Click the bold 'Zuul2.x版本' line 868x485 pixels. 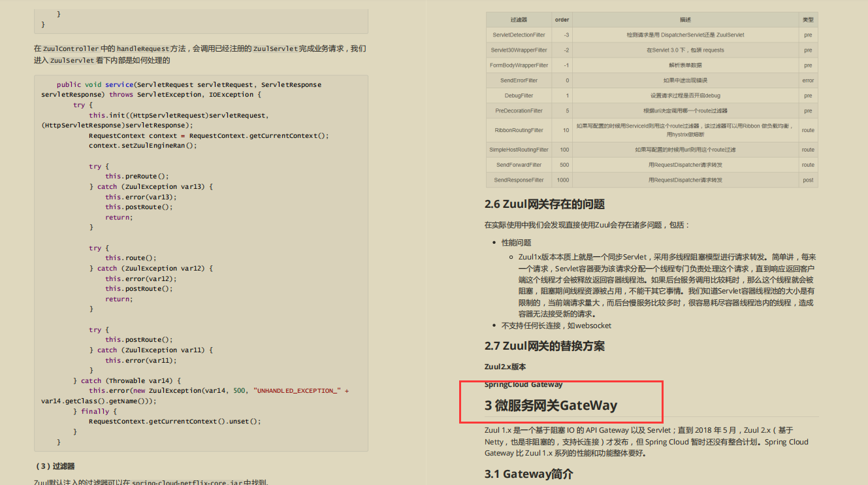pos(505,367)
